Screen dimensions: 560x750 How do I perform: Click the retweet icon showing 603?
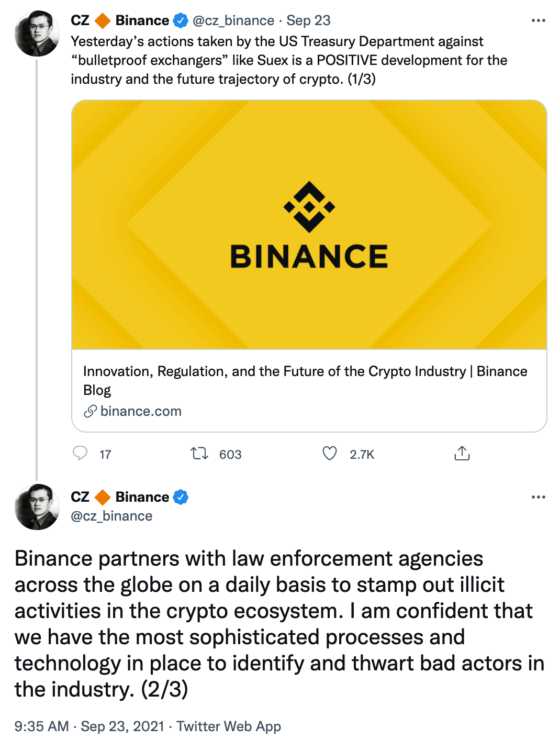199,454
